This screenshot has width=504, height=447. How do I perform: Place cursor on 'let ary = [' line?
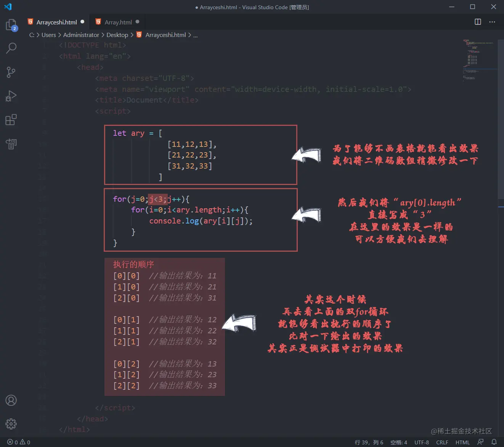(137, 133)
